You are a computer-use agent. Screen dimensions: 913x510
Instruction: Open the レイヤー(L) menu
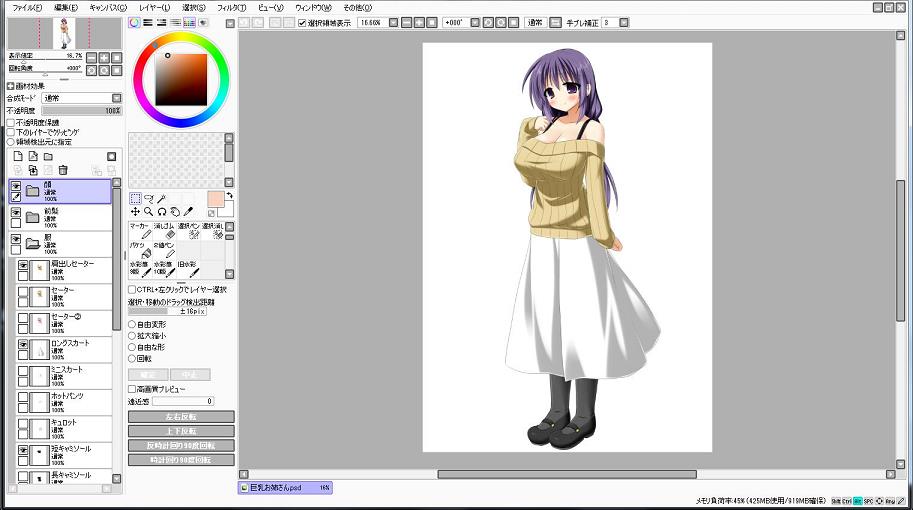coord(154,7)
